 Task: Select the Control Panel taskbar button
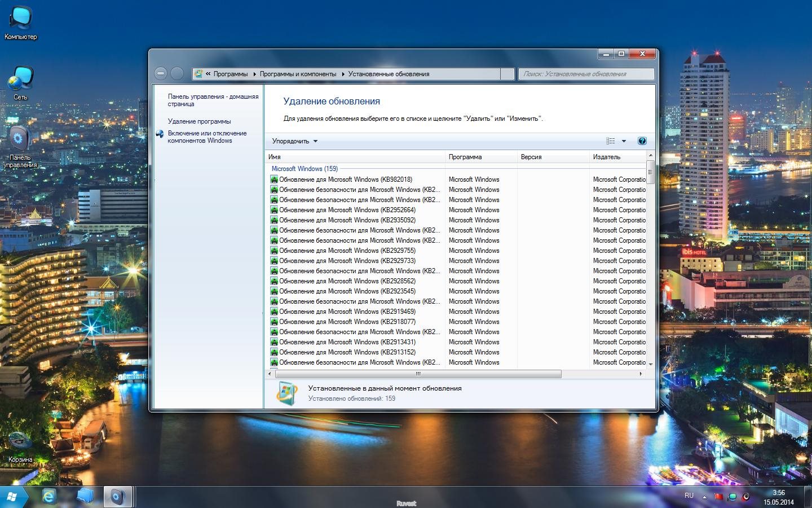tap(118, 497)
